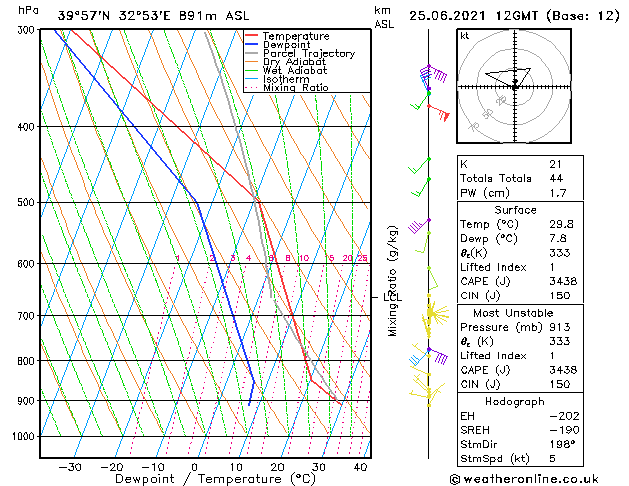Image resolution: width=629 pixels, height=486 pixels.
Task: Click the 800 hPa pressure axis label
Action: (28, 361)
